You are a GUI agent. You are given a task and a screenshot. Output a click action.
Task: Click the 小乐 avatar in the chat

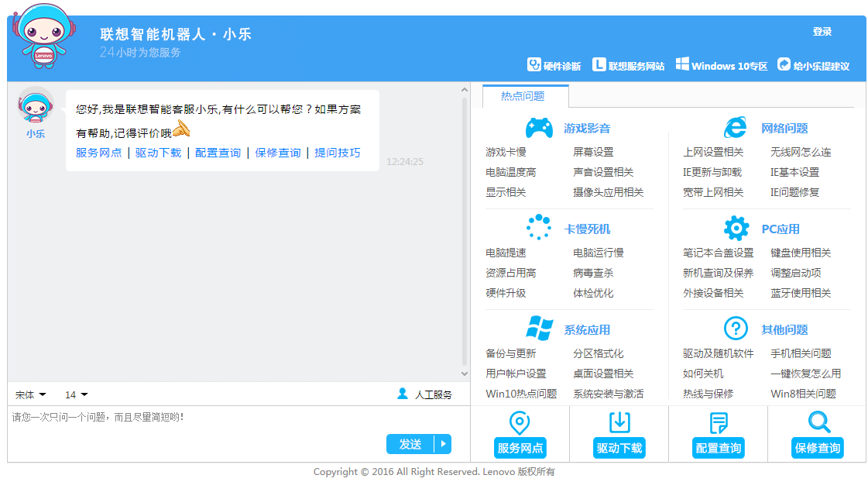point(36,105)
